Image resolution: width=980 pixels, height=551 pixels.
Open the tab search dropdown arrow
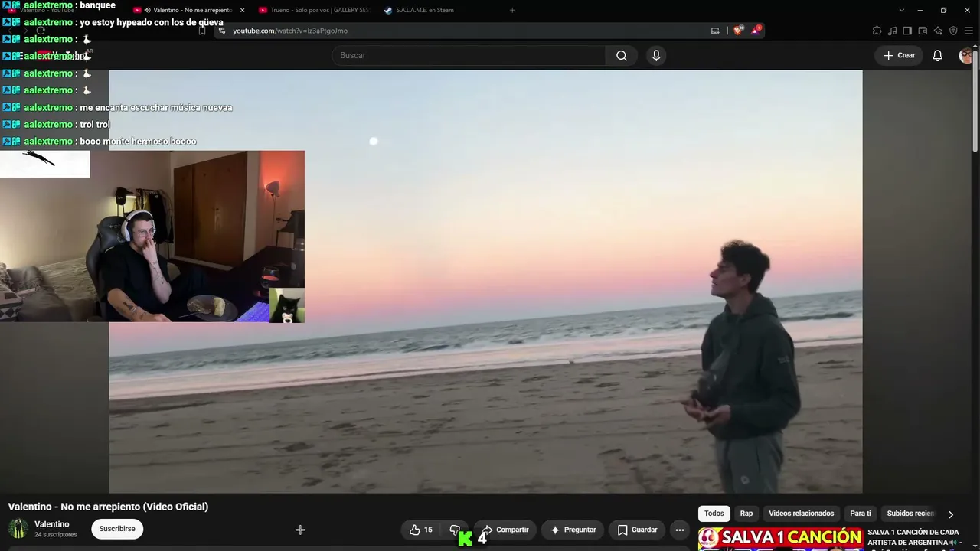tap(902, 10)
